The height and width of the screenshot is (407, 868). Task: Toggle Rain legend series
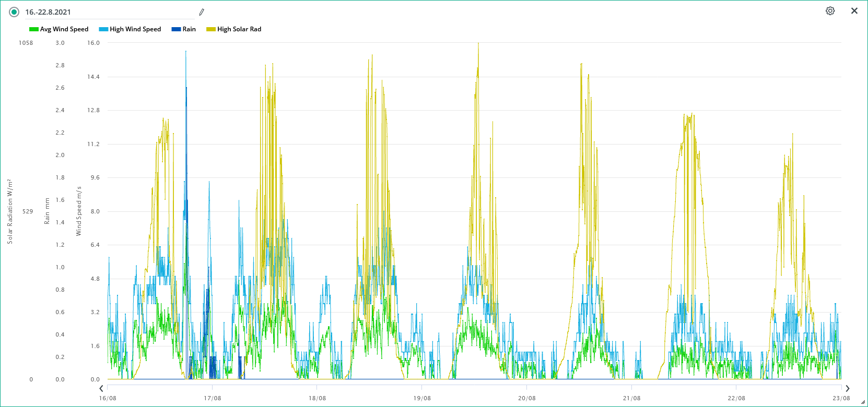pos(184,29)
